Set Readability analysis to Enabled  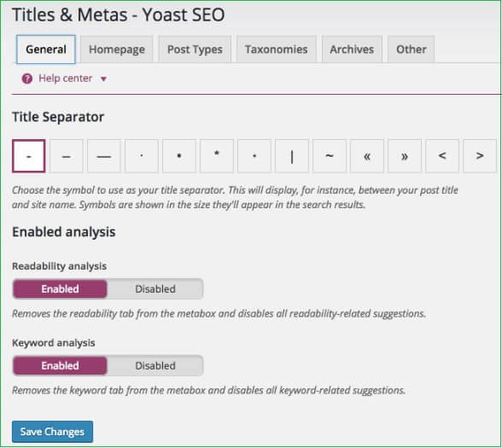(x=60, y=289)
